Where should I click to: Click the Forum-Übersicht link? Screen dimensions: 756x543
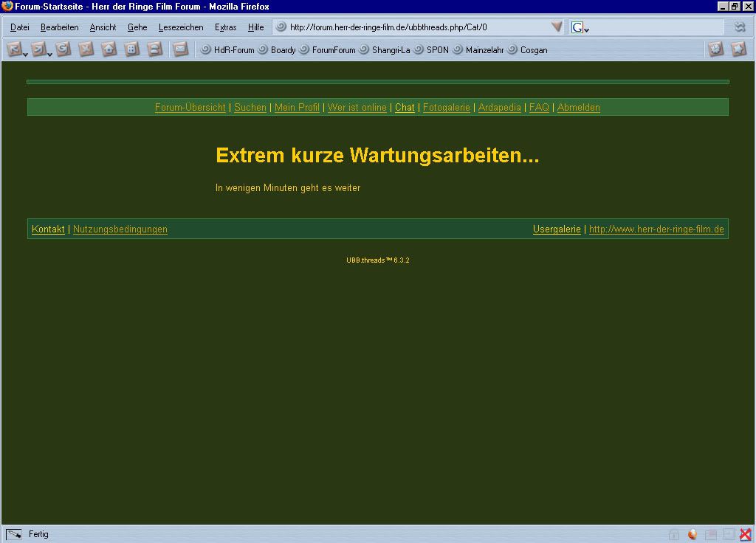190,108
